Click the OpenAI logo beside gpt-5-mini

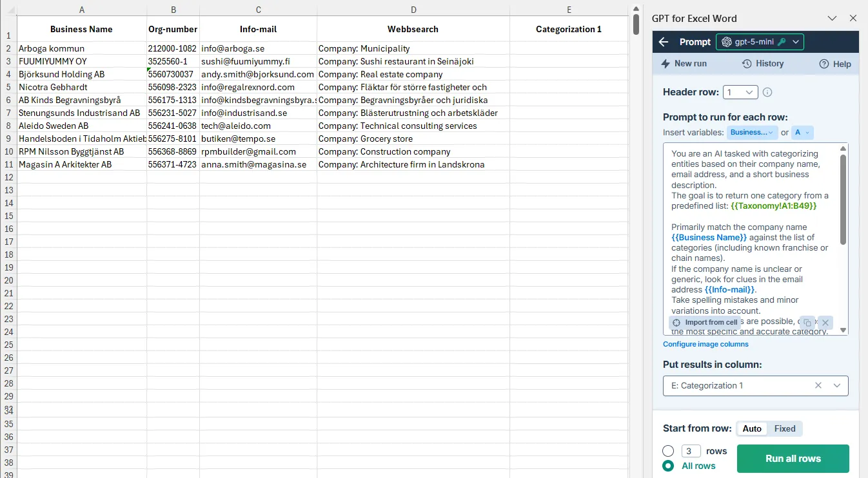coord(727,43)
